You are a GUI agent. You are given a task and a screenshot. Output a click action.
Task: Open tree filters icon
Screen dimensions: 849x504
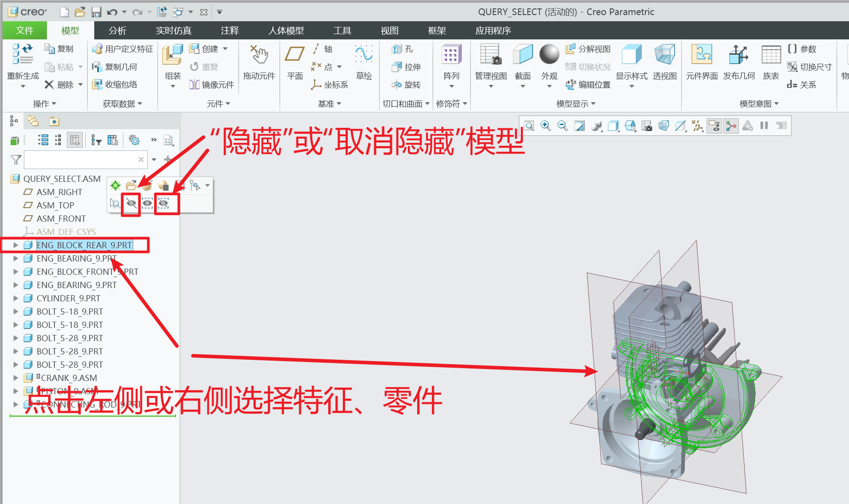tap(96, 141)
